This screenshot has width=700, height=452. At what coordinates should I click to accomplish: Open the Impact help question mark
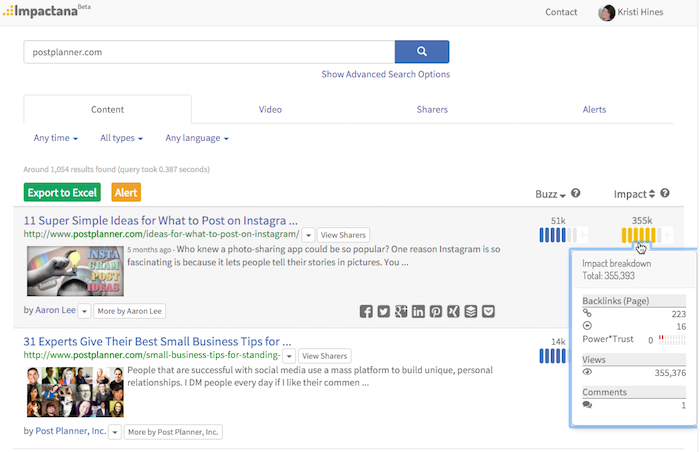pyautogui.click(x=665, y=193)
